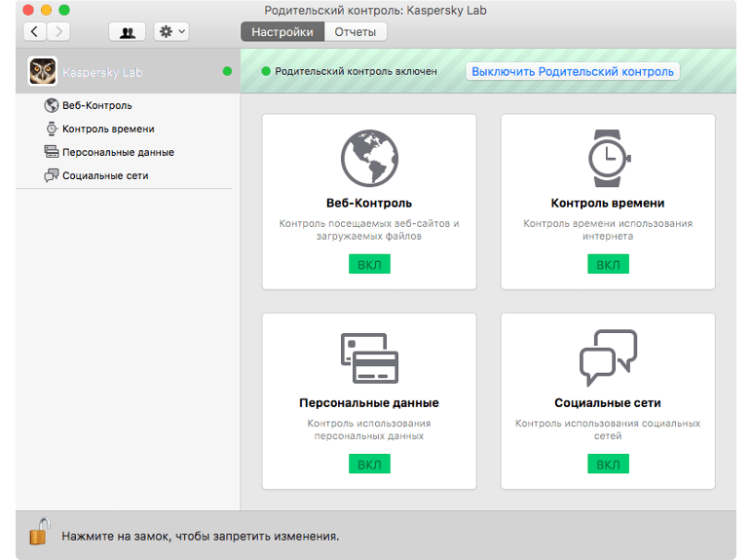Click Контроль использования персональных данных description
The image size is (752, 560).
tap(369, 429)
